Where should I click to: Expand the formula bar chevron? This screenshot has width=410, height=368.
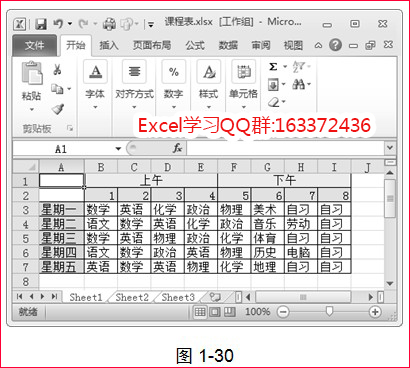tap(390, 147)
